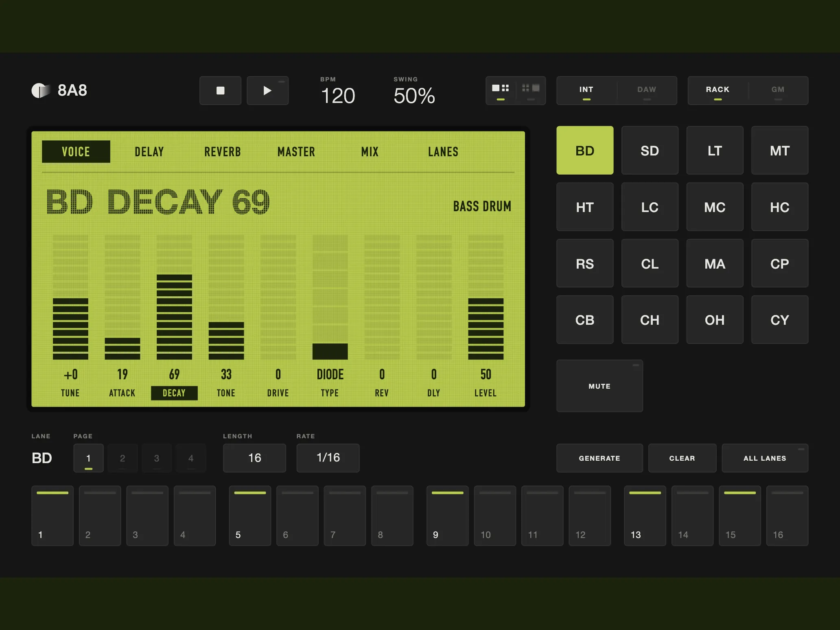Open the DELAY tab
This screenshot has width=840, height=630.
click(149, 152)
